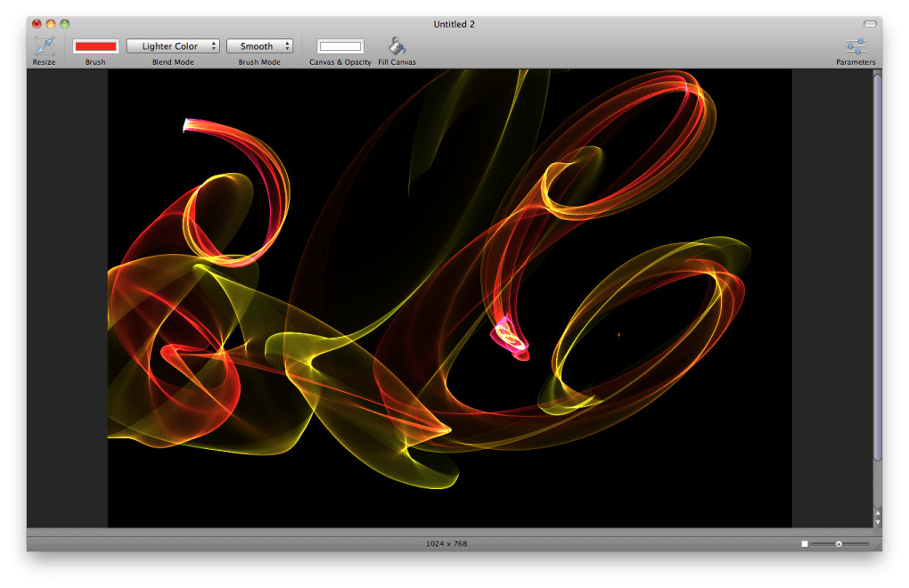Viewport: 909px width, 588px height.
Task: Click the small zoom-out square icon
Action: pos(804,544)
